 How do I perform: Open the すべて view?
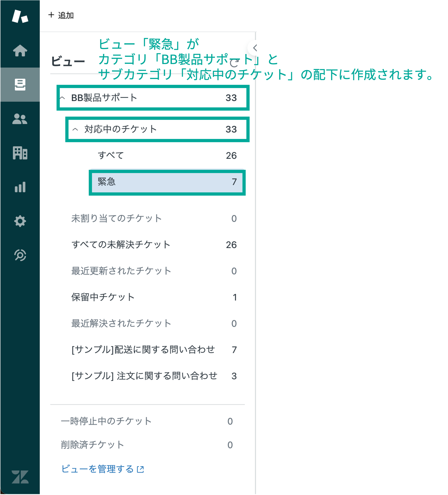167,155
